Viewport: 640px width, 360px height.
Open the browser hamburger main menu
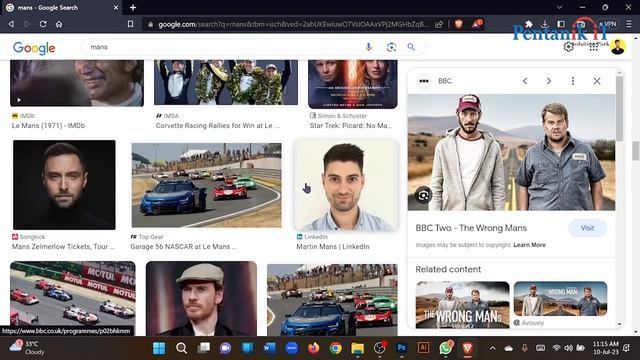click(629, 24)
